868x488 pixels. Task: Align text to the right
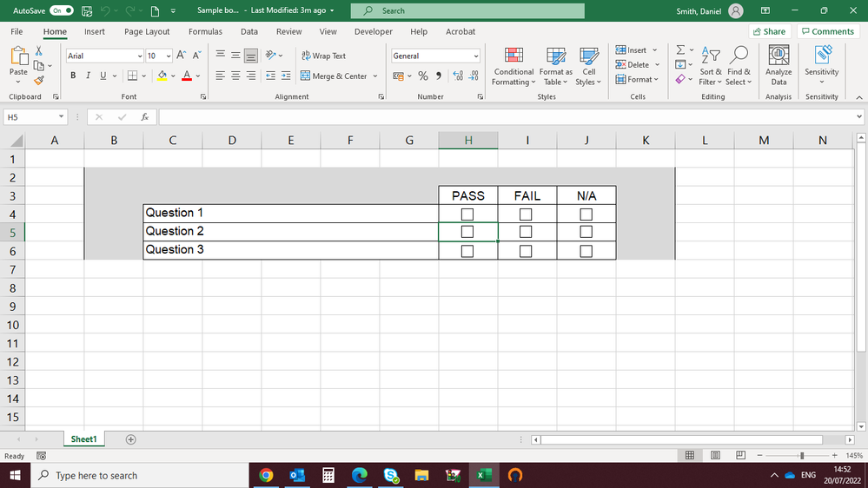251,76
